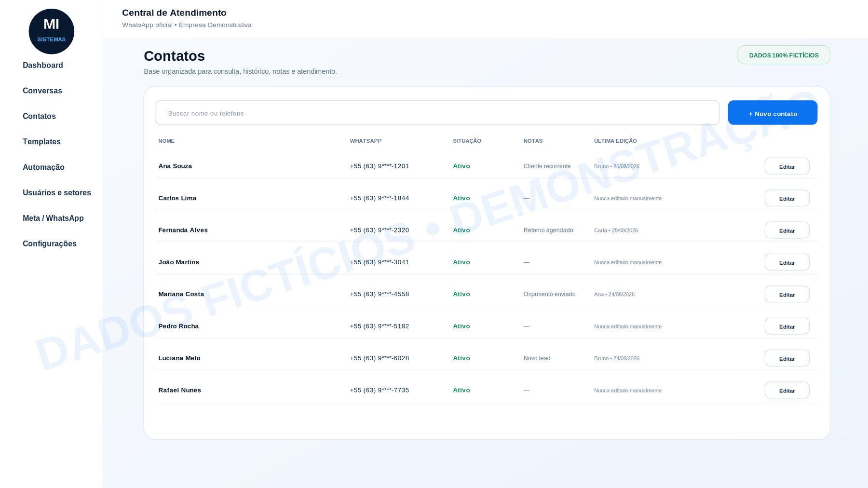Select the name Mariana Costa
Image resolution: width=868 pixels, height=488 pixels.
coord(181,294)
